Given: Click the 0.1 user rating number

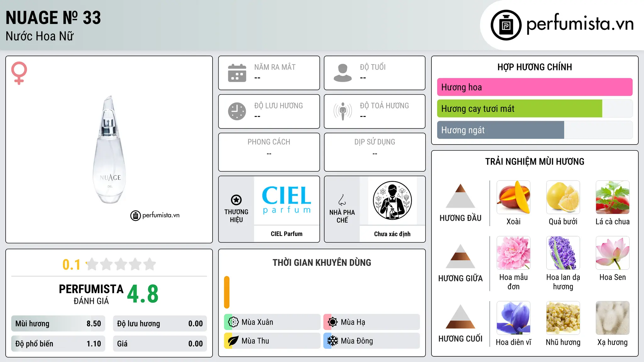Looking at the screenshot, I should 71,265.
